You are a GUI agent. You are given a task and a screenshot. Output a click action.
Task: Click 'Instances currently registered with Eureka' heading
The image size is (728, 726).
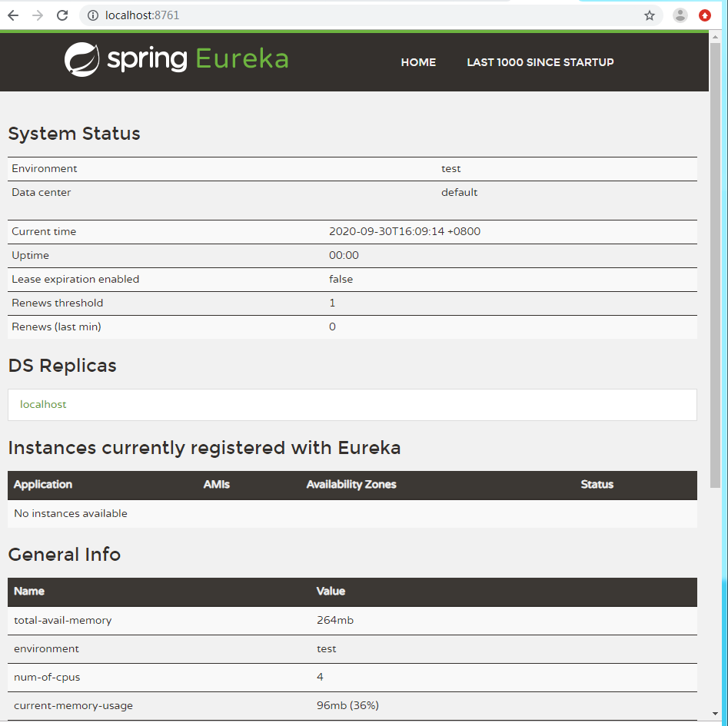click(x=204, y=448)
